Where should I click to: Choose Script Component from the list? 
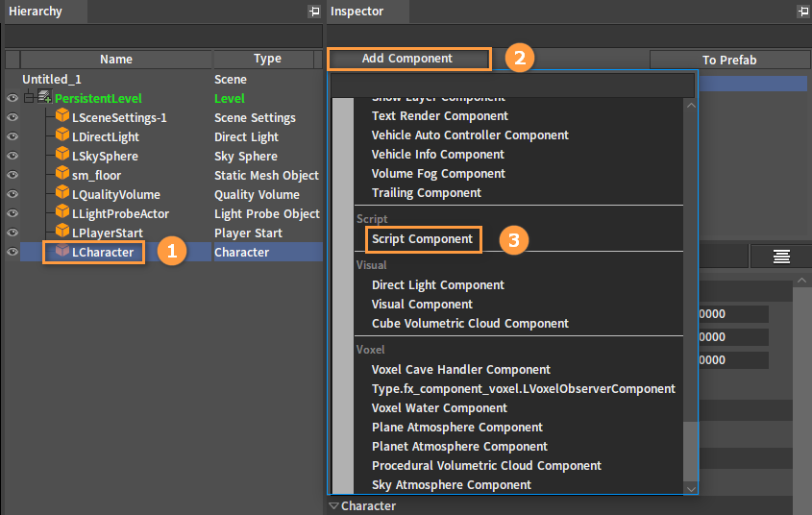(x=422, y=239)
